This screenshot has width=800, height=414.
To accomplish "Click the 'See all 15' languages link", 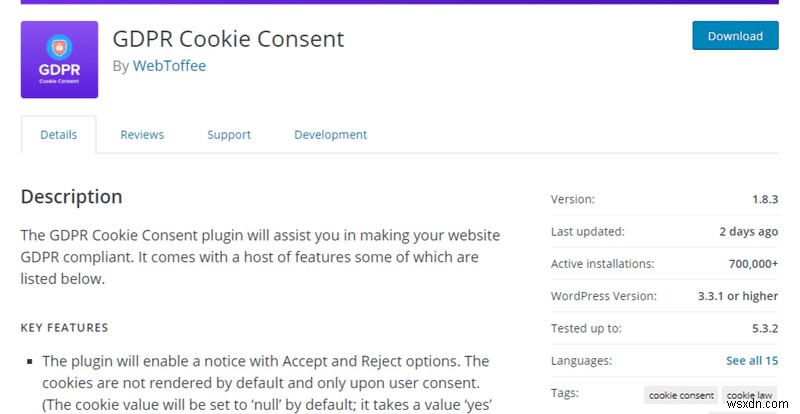I will tap(752, 360).
